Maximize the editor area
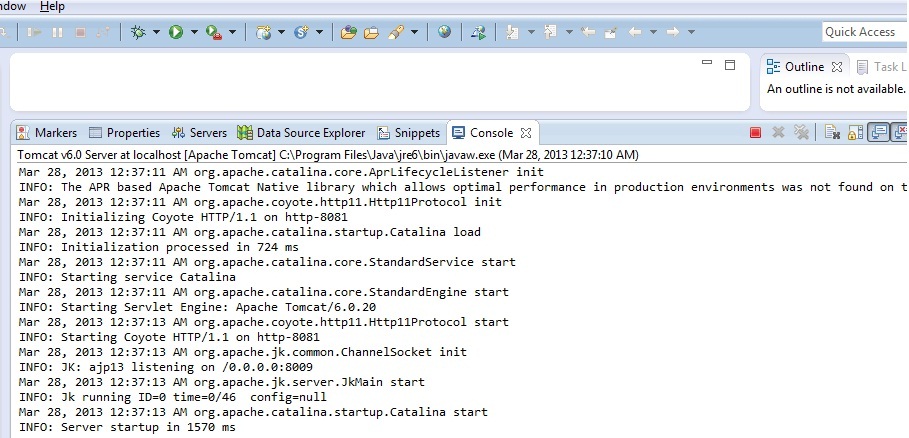Image resolution: width=909 pixels, height=438 pixels. coord(730,65)
